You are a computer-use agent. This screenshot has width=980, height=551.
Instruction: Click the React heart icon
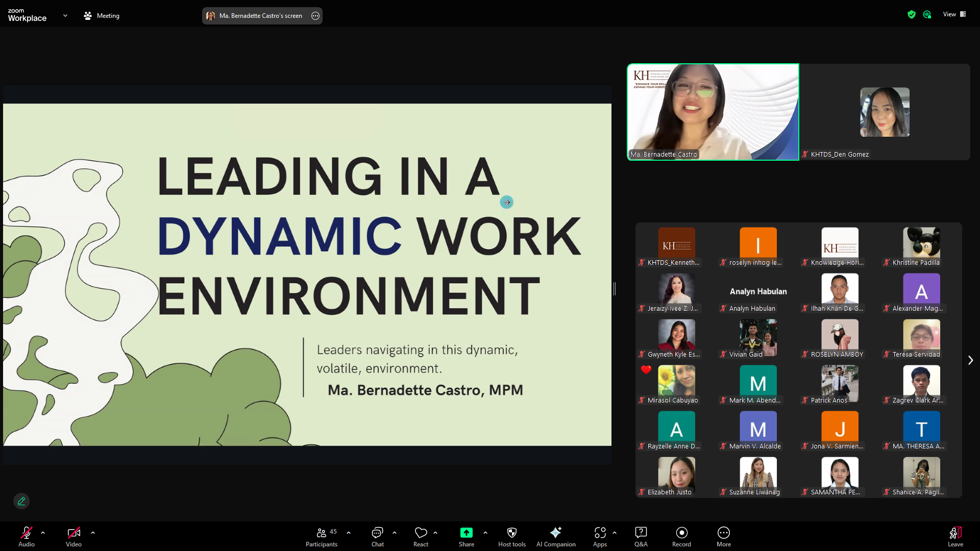[x=421, y=533]
